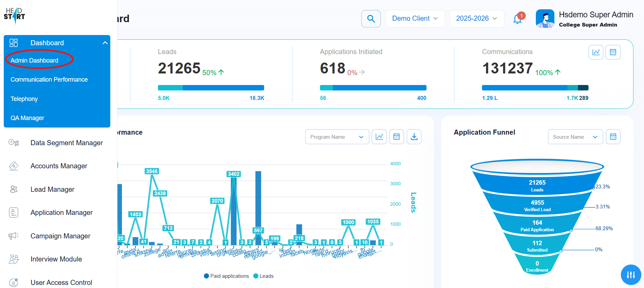The height and width of the screenshot is (288, 644).
Task: Select Communication Performance menu item
Action: pos(49,80)
